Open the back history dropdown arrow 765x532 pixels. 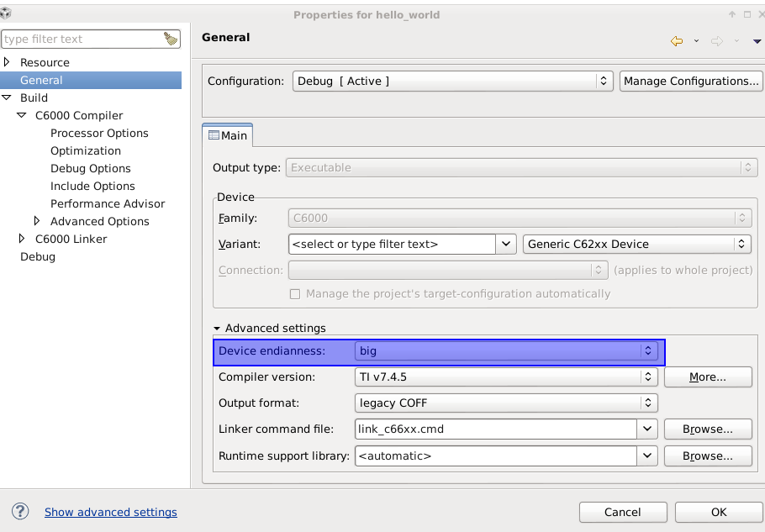point(696,41)
